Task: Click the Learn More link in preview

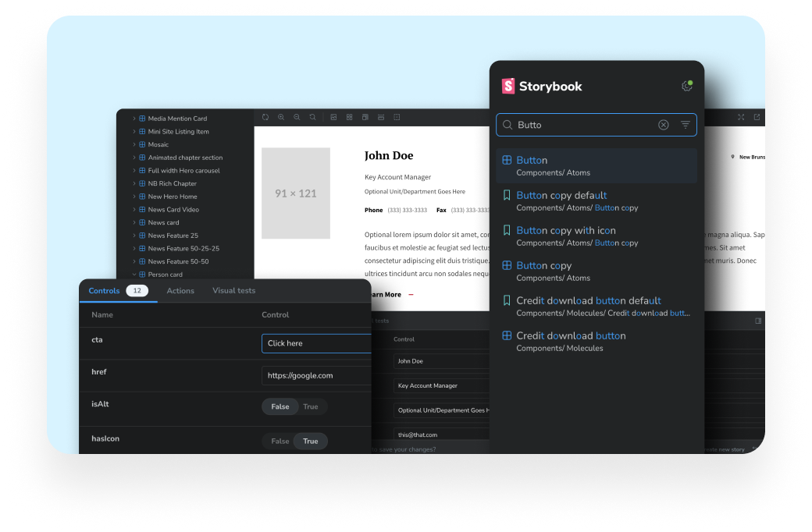Action: [x=393, y=294]
